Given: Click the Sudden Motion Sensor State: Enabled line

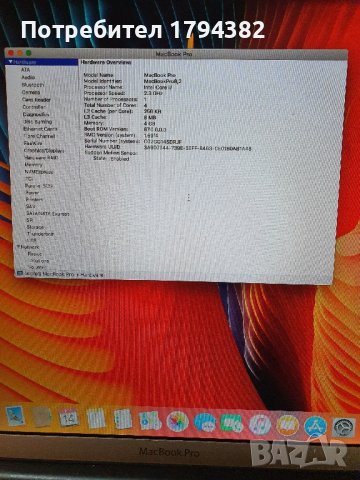Looking at the screenshot, I should [111, 159].
